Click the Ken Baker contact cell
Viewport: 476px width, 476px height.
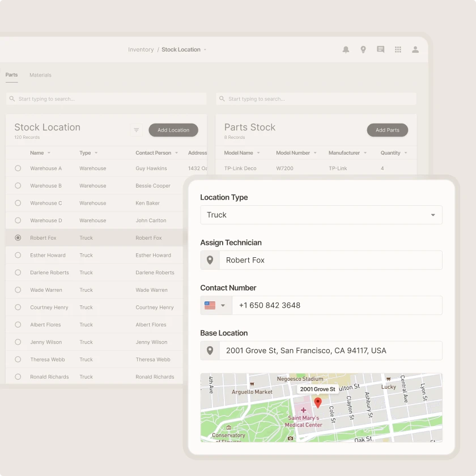click(147, 203)
